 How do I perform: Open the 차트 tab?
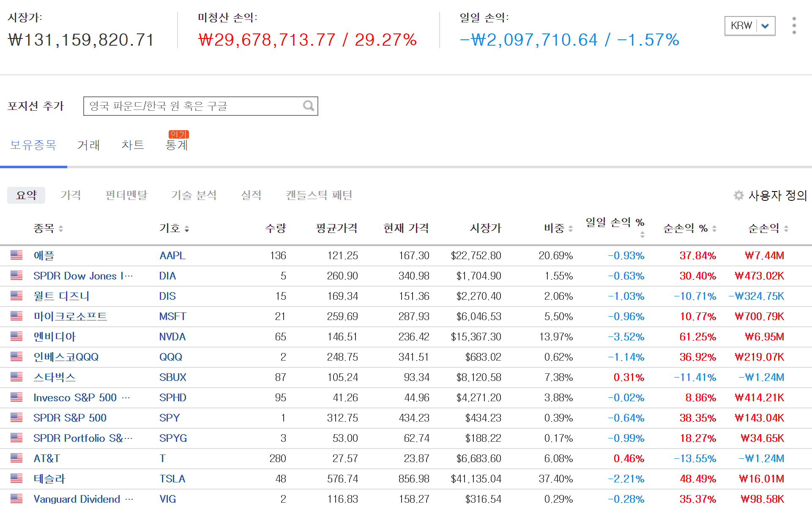[133, 145]
